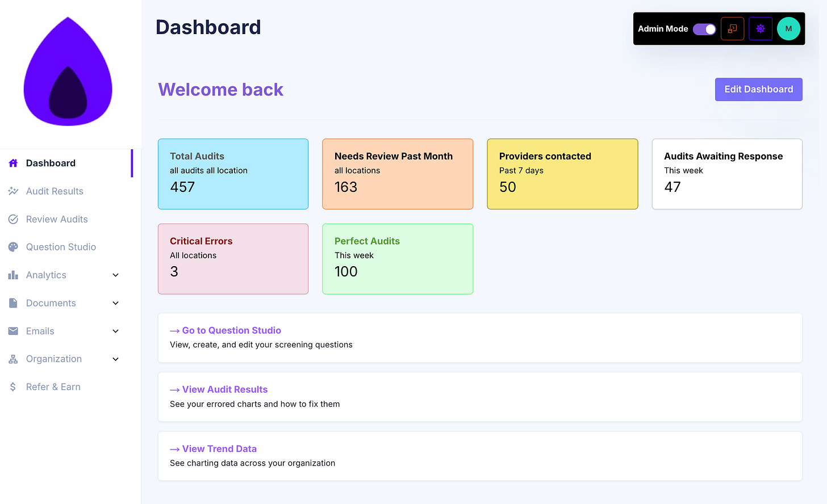Viewport: 827px width, 504px height.
Task: Open the Needs Review Past Month card
Action: pos(398,174)
